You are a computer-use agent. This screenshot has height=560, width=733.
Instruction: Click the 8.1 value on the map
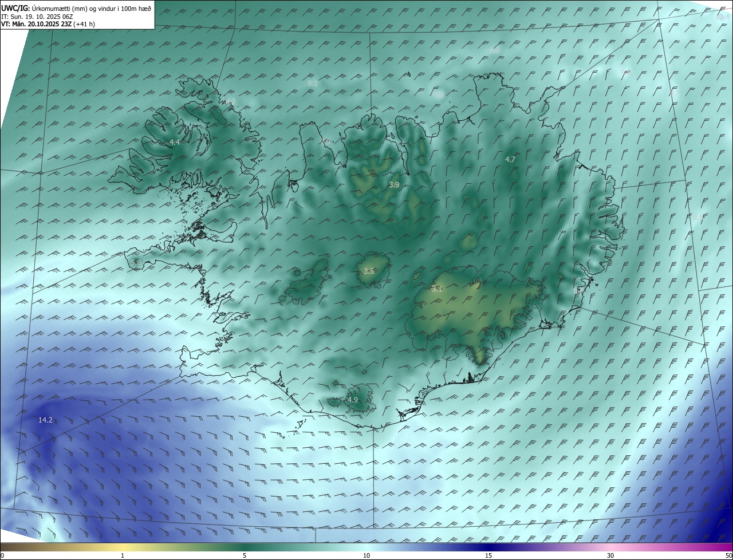point(313,83)
